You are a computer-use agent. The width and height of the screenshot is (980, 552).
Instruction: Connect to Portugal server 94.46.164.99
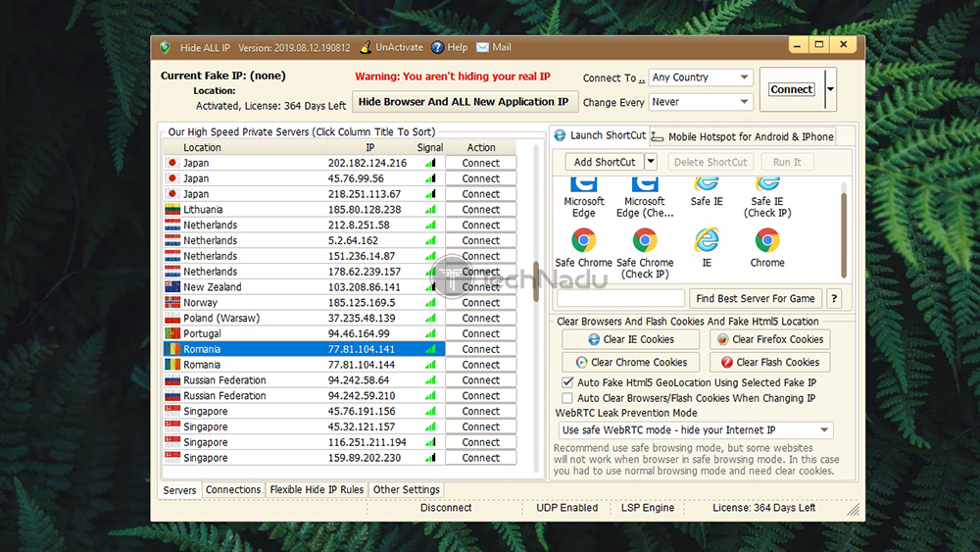point(480,333)
